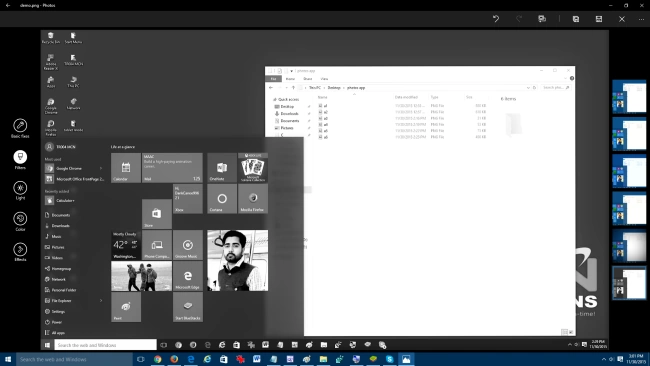Apply the topmost filter thumbnail

point(629,97)
